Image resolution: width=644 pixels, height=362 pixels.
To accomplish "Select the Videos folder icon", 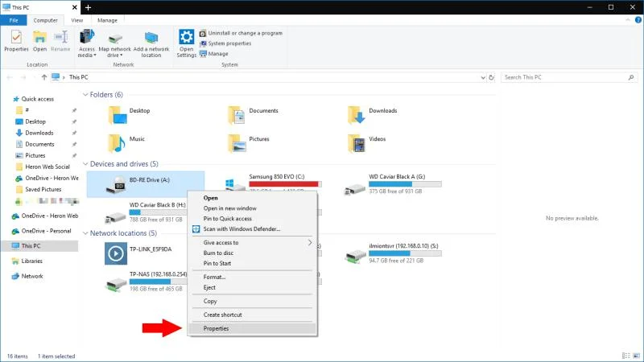I will [356, 144].
